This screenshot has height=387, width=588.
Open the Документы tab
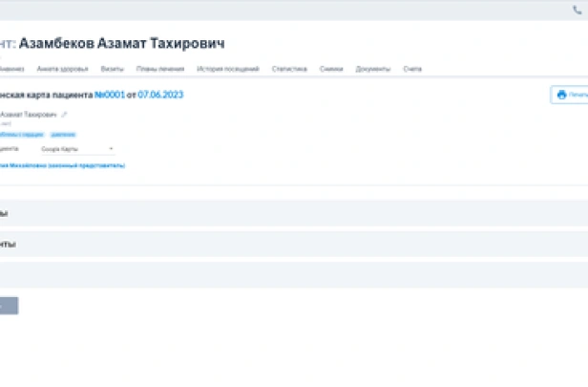372,69
